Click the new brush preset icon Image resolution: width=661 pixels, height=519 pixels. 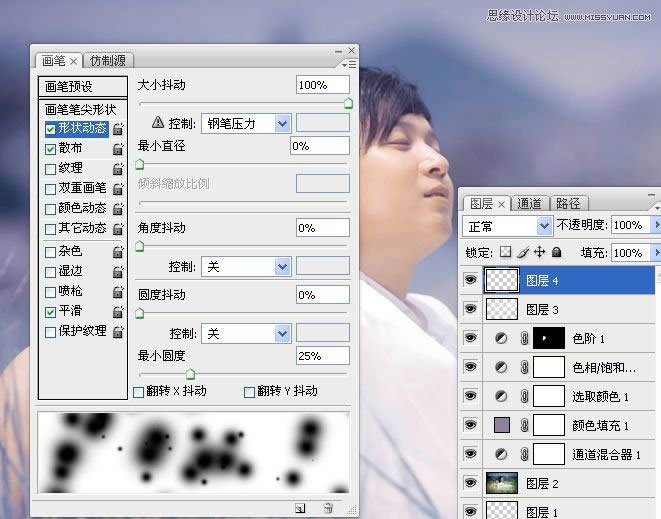tap(299, 508)
